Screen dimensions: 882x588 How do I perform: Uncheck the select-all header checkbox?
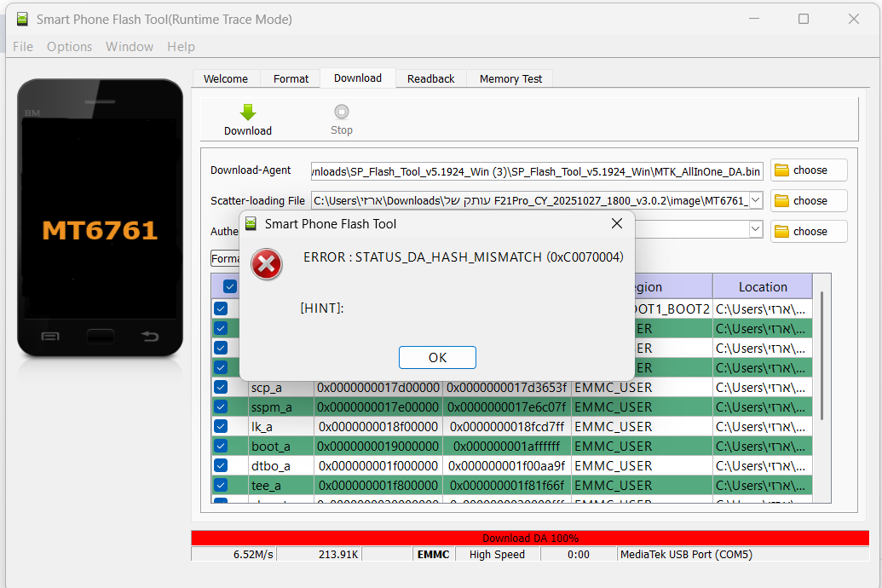(229, 287)
